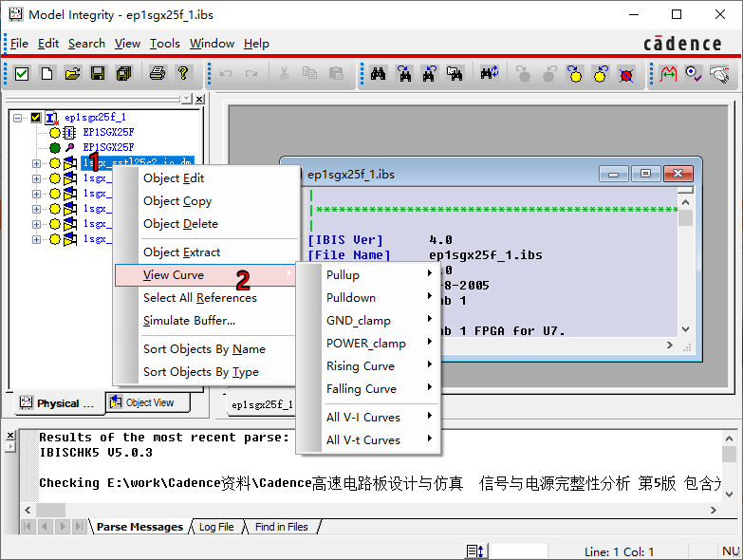Open the All V-t Curves submenu
This screenshot has height=560, width=743.
pyautogui.click(x=368, y=439)
